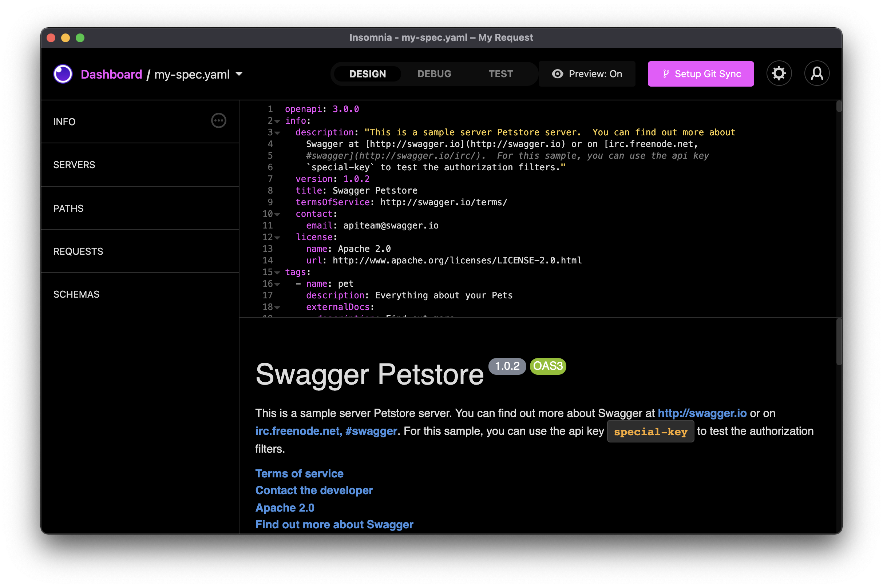Screen dimensions: 883x588
Task: Click the 1.0.2 version badge
Action: point(507,366)
